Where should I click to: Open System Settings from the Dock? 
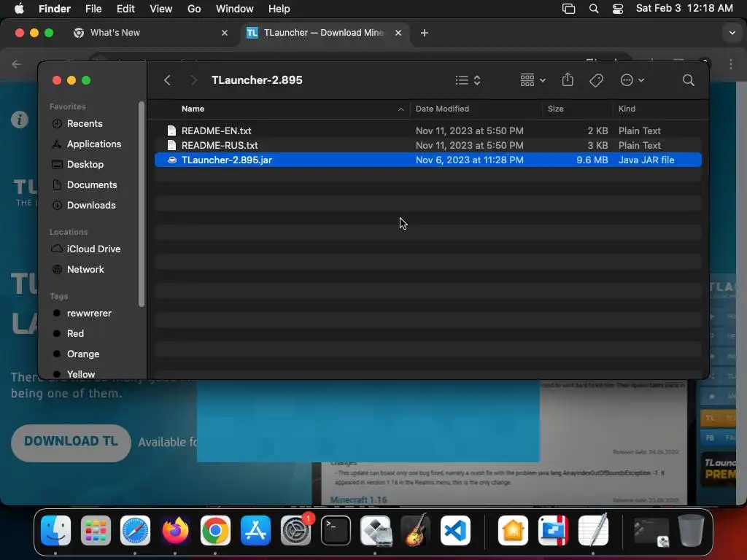[296, 531]
